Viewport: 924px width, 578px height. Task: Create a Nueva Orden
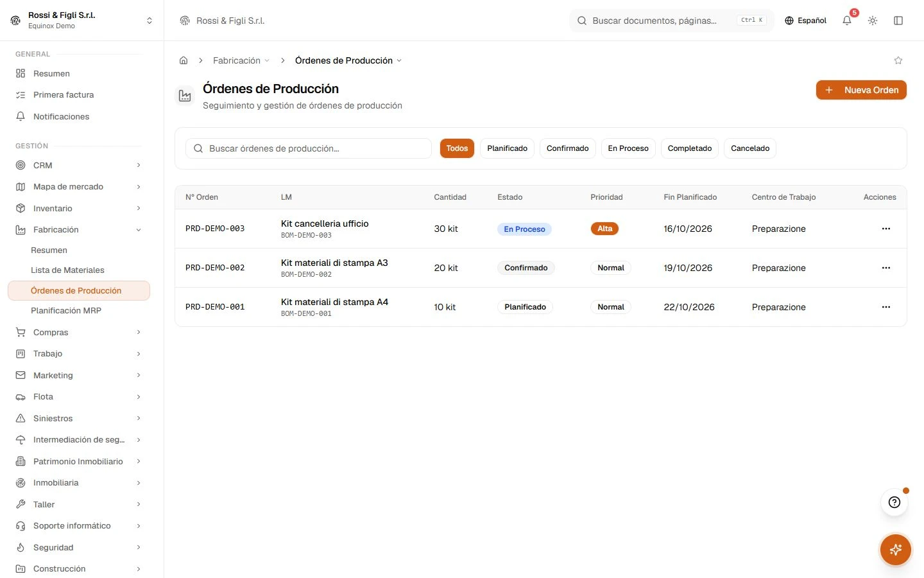pyautogui.click(x=861, y=90)
